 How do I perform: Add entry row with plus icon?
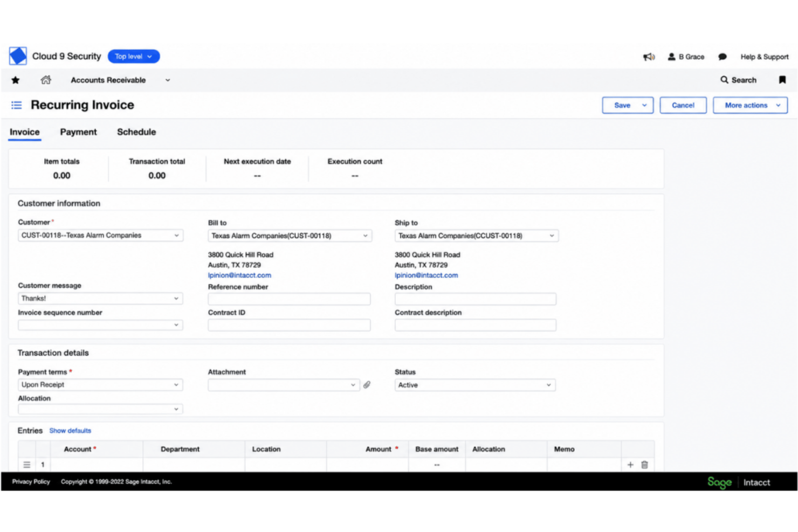(630, 465)
